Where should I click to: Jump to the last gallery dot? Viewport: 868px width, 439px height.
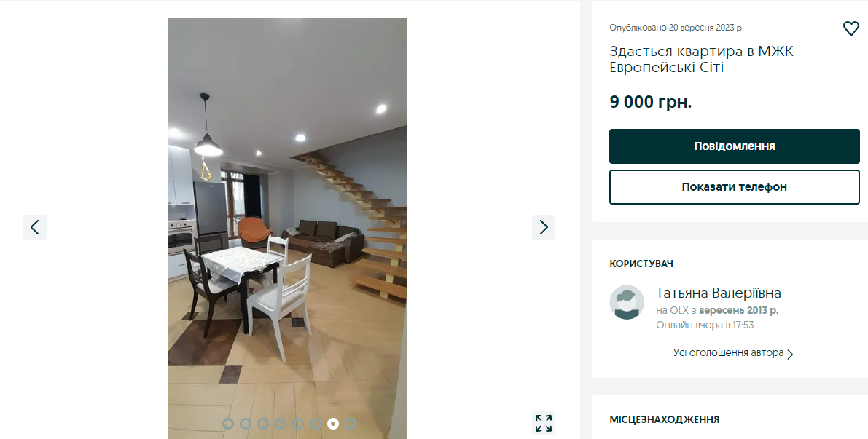351,424
